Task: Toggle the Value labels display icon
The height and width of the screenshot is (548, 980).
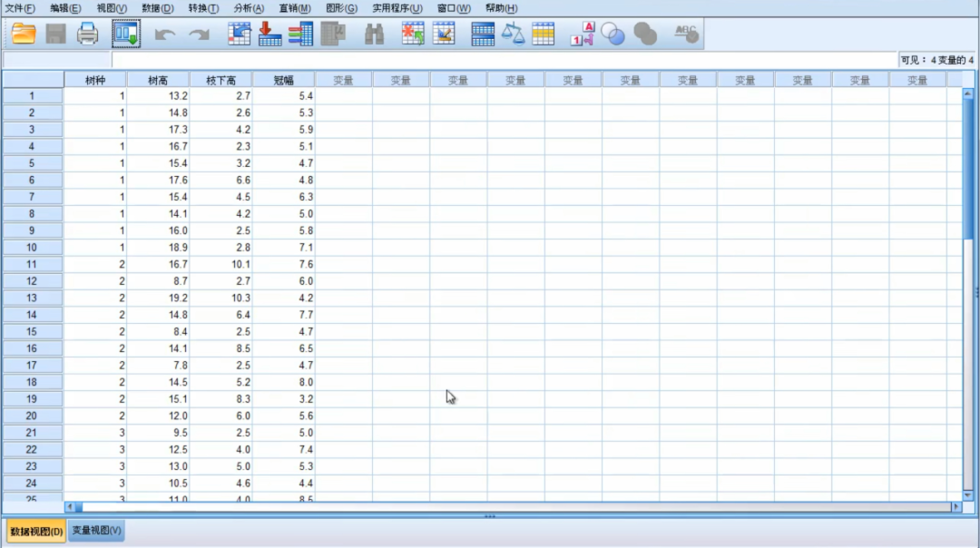Action: tap(582, 34)
